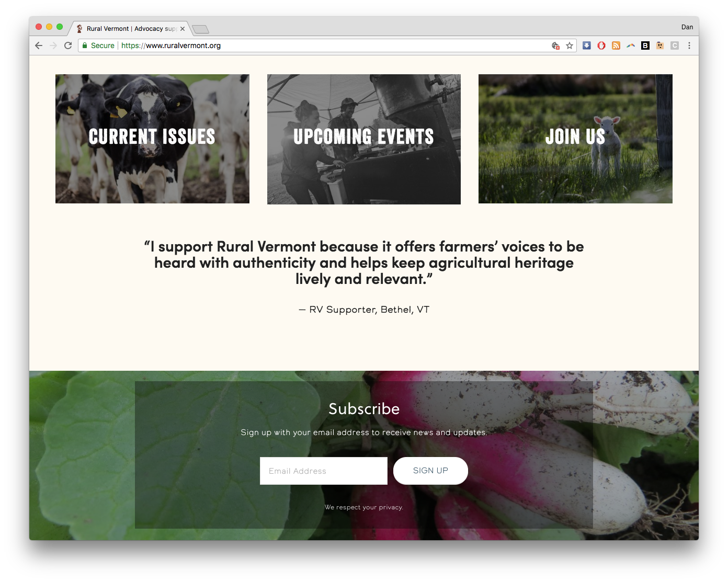Viewport: 728px width, 582px height.
Task: Click the gray C extension icon
Action: click(675, 45)
